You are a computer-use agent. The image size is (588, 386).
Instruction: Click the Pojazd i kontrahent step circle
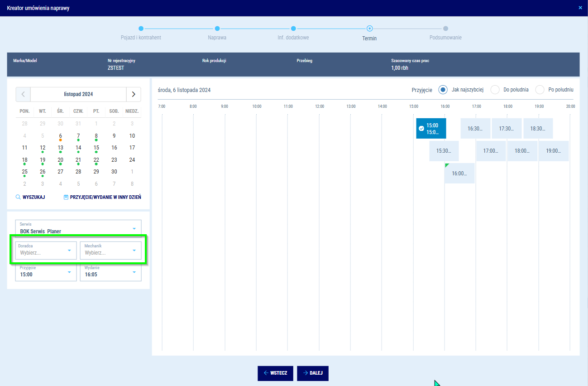point(141,28)
